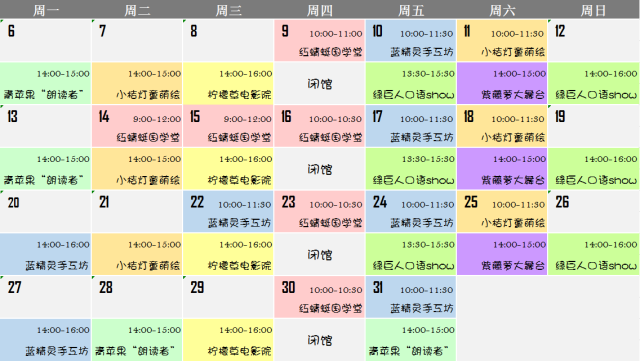Click 绿巨人口语show under the date 26 cell
The image size is (640, 361).
(596, 265)
